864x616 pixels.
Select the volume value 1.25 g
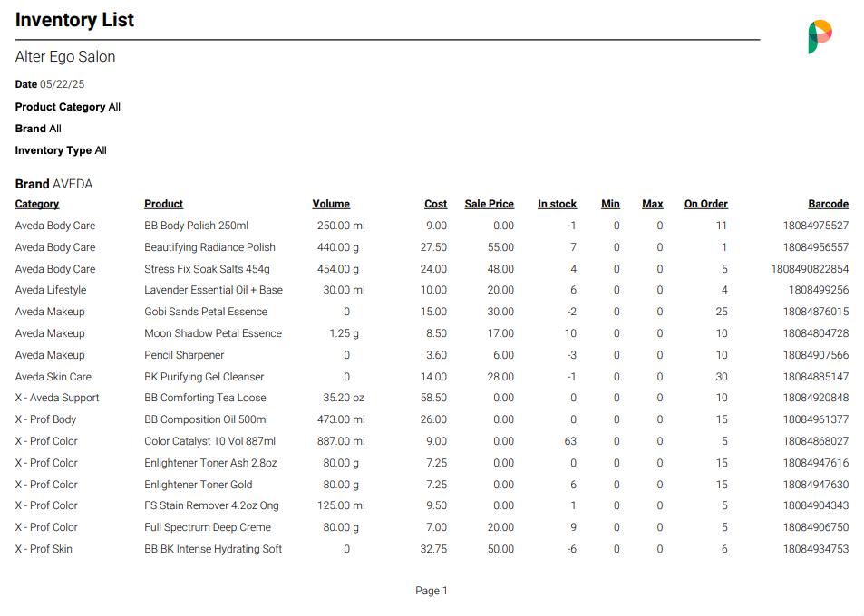[344, 333]
